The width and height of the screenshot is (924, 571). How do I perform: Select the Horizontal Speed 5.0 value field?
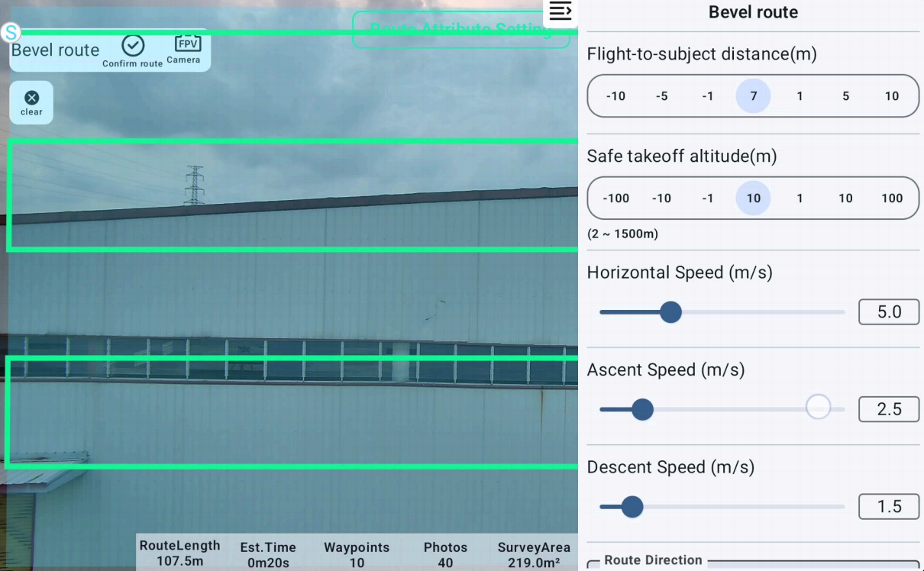pyautogui.click(x=889, y=312)
